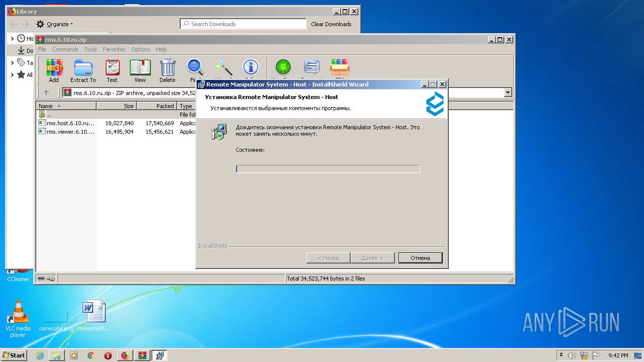Image resolution: width=644 pixels, height=362 pixels.
Task: Expand the History tree item in Library
Action: point(13,38)
